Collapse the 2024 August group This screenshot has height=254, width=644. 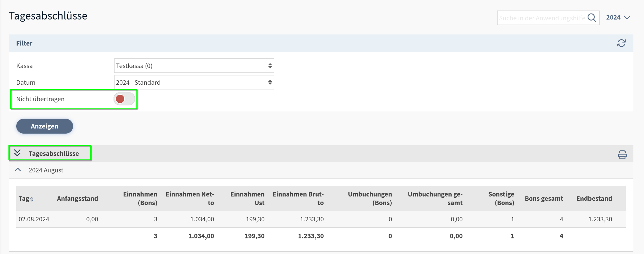(18, 170)
